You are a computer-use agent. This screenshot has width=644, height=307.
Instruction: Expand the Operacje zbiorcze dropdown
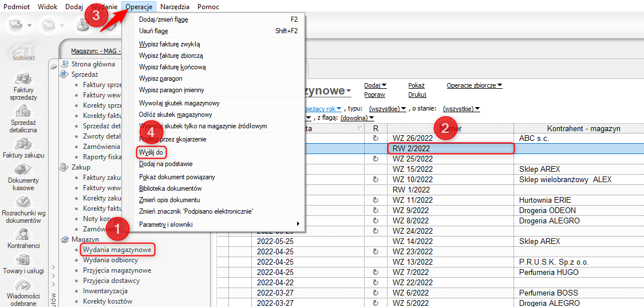point(475,85)
